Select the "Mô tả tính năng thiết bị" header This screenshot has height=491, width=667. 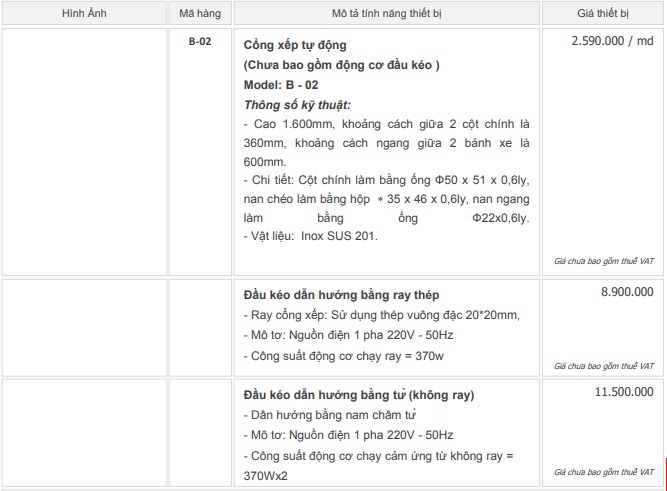(x=387, y=13)
